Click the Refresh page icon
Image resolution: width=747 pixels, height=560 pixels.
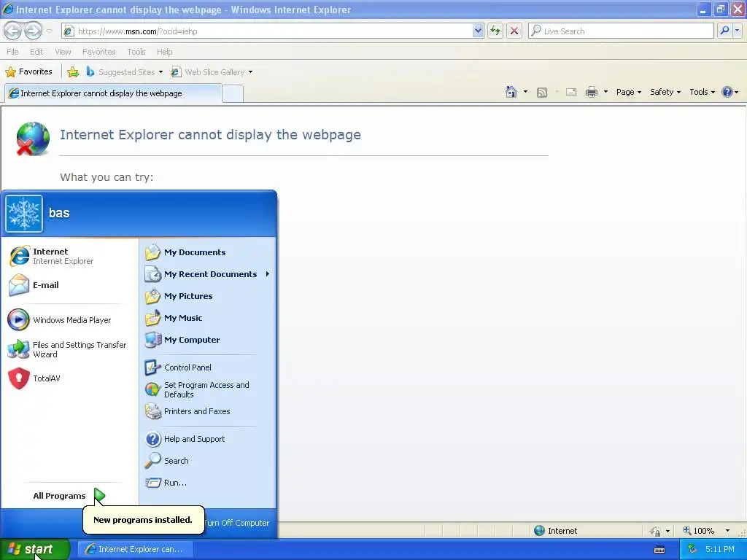coord(495,31)
